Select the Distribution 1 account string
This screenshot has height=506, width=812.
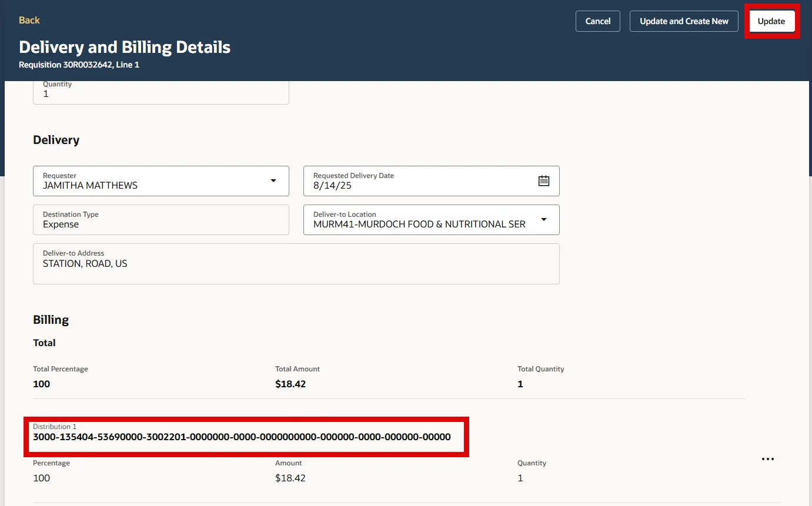pos(242,437)
